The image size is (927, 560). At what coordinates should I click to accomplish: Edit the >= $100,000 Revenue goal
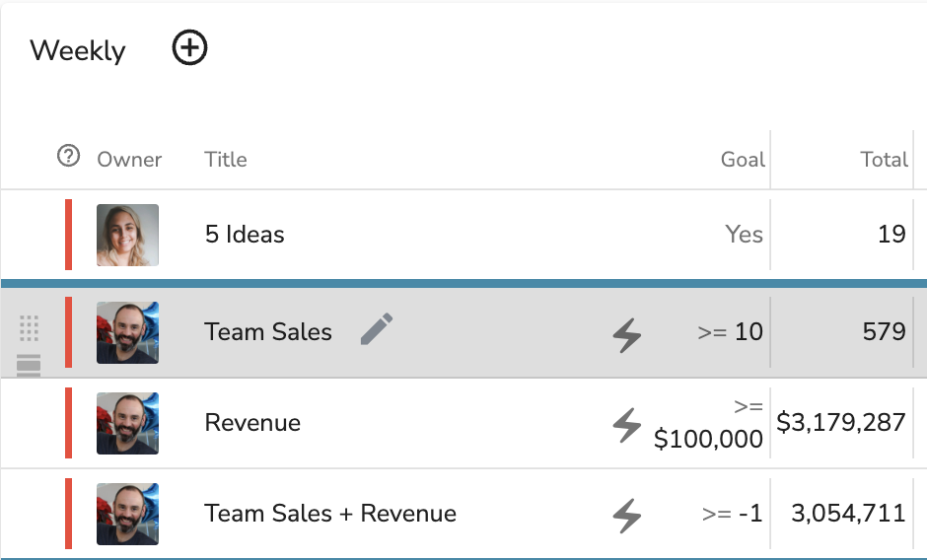(x=708, y=423)
